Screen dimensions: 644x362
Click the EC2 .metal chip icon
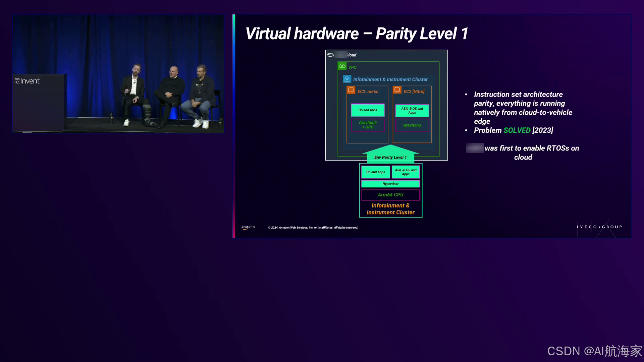coord(351,90)
